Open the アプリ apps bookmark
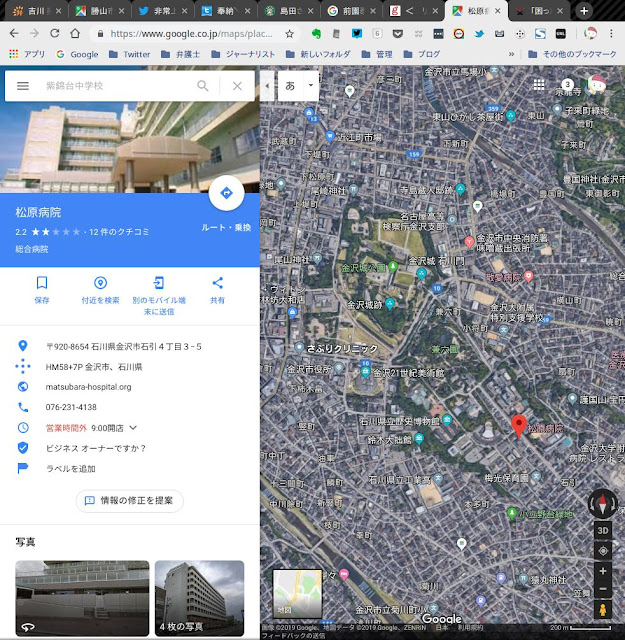 click(x=27, y=54)
